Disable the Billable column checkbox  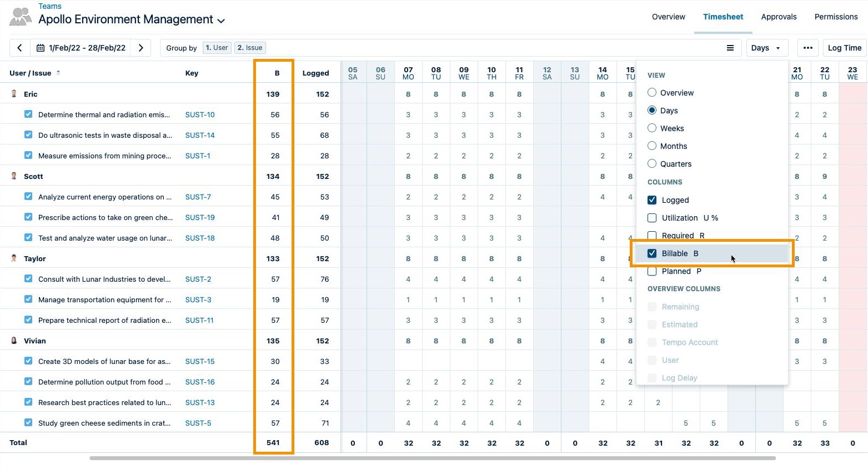[x=651, y=253]
